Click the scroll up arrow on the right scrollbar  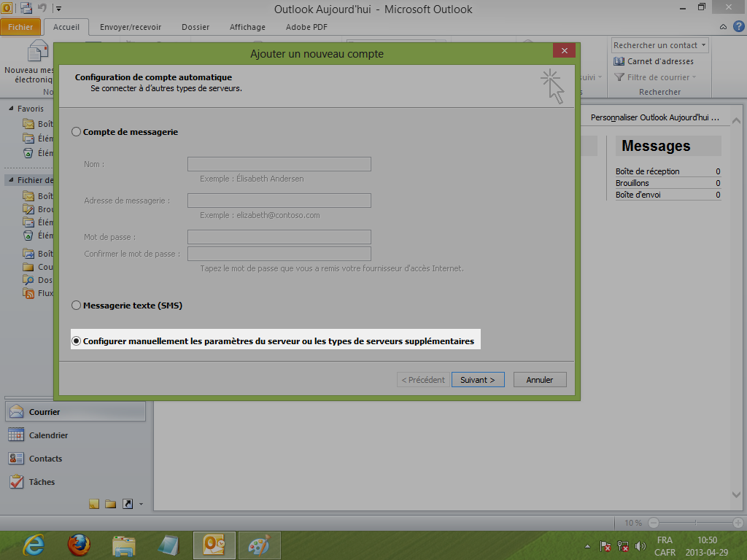[x=736, y=120]
